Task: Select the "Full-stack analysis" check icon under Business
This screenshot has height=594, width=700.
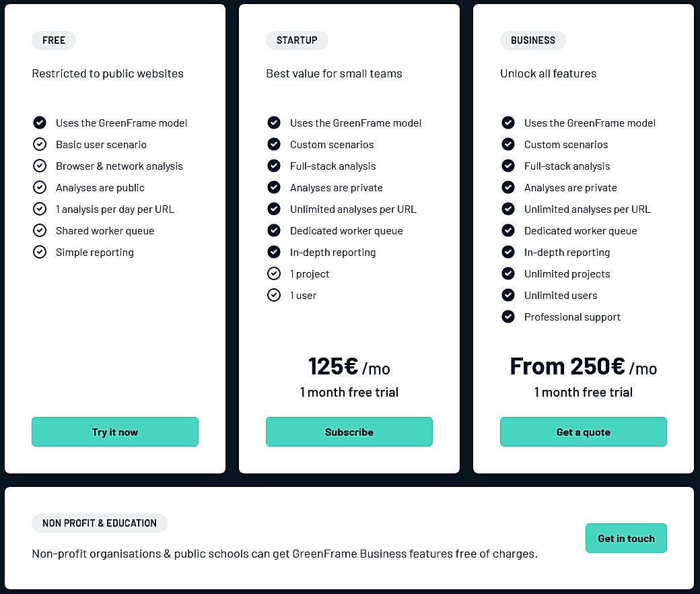Action: [508, 166]
